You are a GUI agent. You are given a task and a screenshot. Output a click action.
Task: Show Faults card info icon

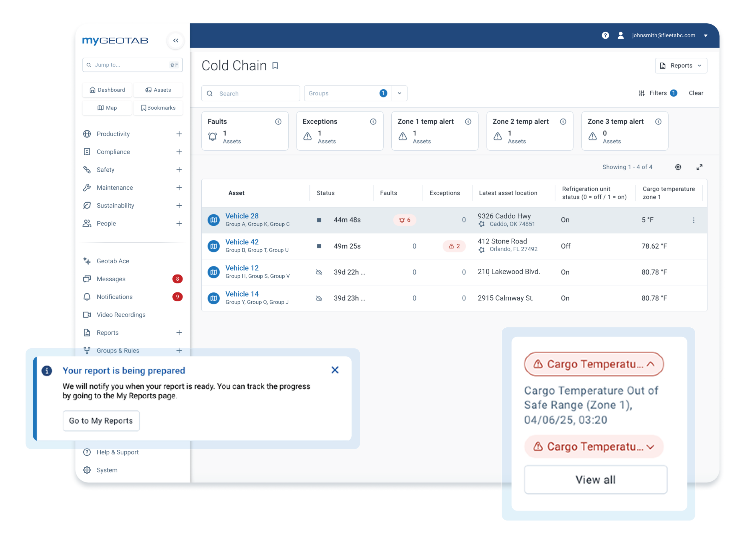[x=278, y=122]
